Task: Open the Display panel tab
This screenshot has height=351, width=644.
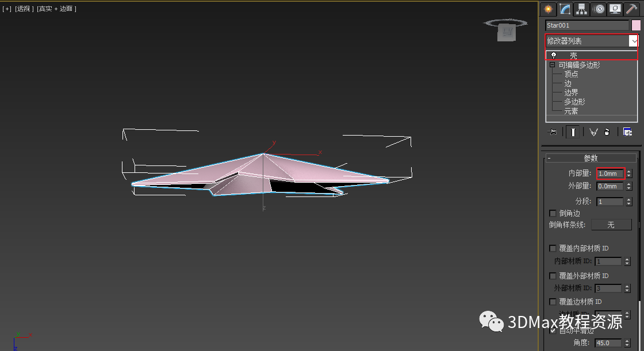Action: 615,9
